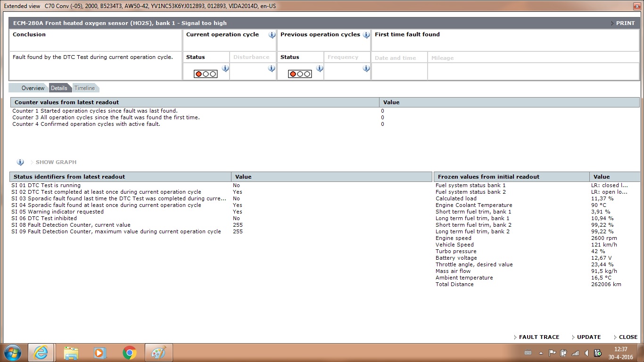Click previous operation cycles status light indicator

point(300,74)
